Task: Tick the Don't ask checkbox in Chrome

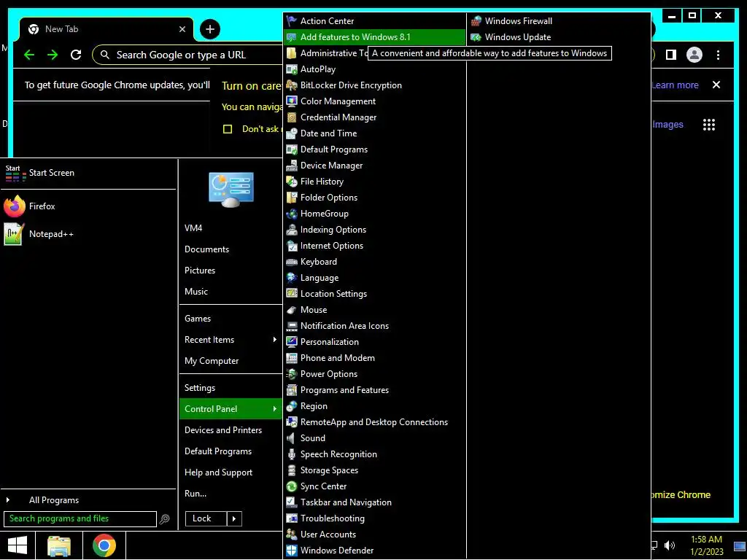Action: (x=228, y=129)
